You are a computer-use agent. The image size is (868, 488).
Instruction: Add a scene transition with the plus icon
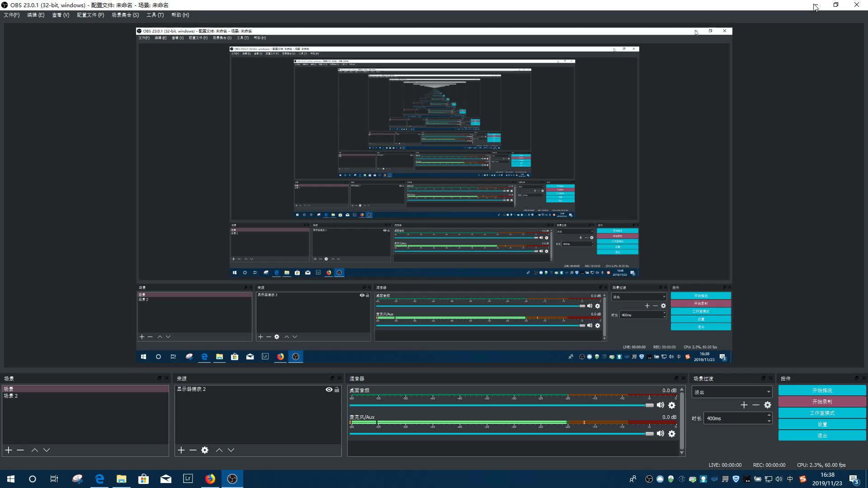[x=744, y=405]
